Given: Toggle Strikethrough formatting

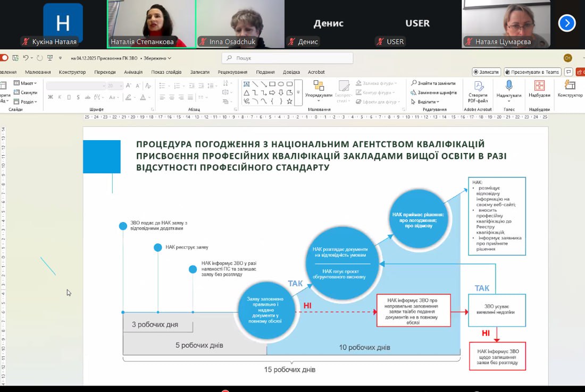Looking at the screenshot, I should [88, 97].
